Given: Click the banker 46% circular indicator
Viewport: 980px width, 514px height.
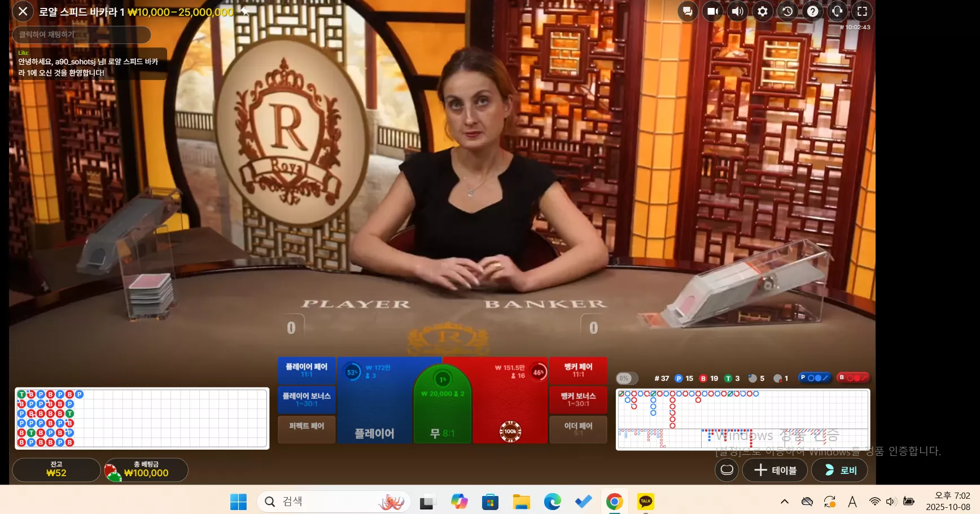Looking at the screenshot, I should (539, 372).
